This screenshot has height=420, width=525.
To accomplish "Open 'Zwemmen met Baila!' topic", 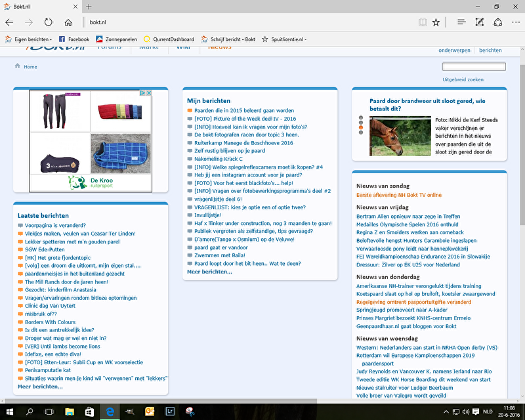I will [220, 255].
